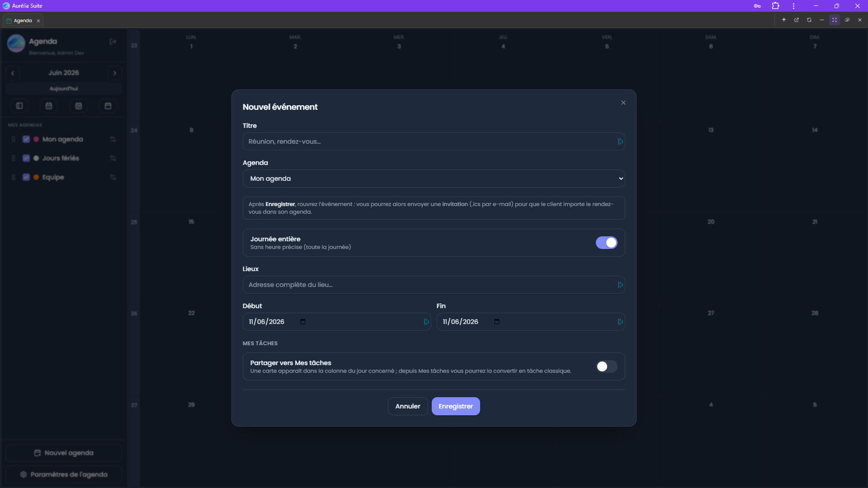Click the Début date value 11/06/2026

point(267,322)
